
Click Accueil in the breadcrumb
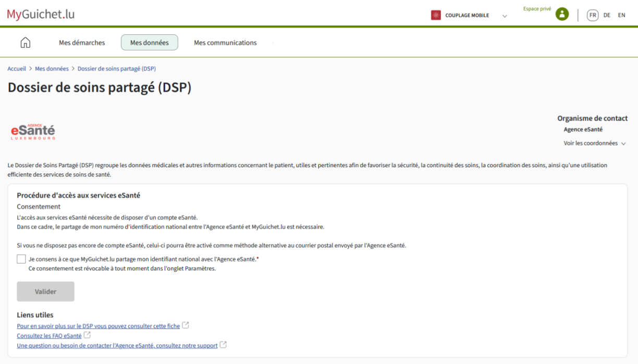[x=17, y=69]
